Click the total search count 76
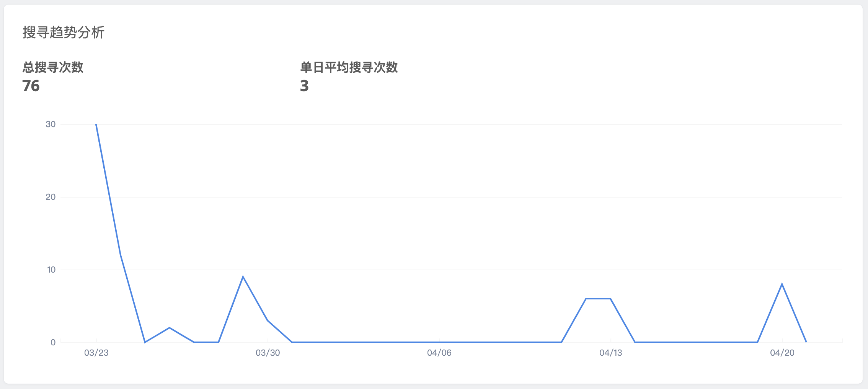868x389 pixels. coord(31,86)
